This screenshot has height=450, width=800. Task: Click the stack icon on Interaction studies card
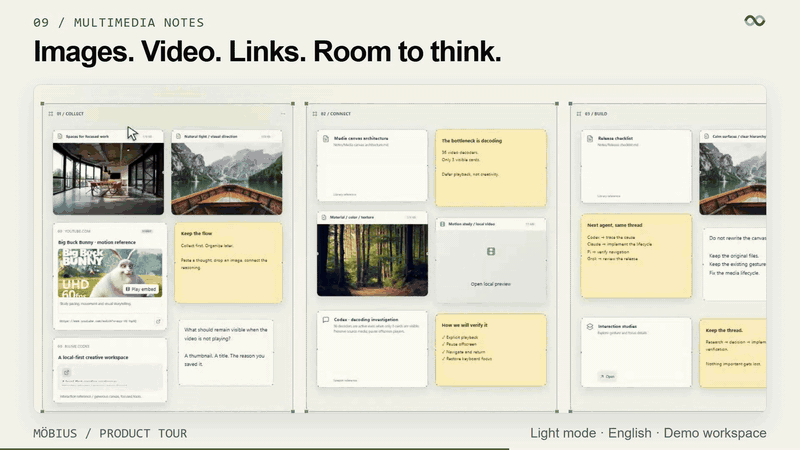tap(590, 327)
